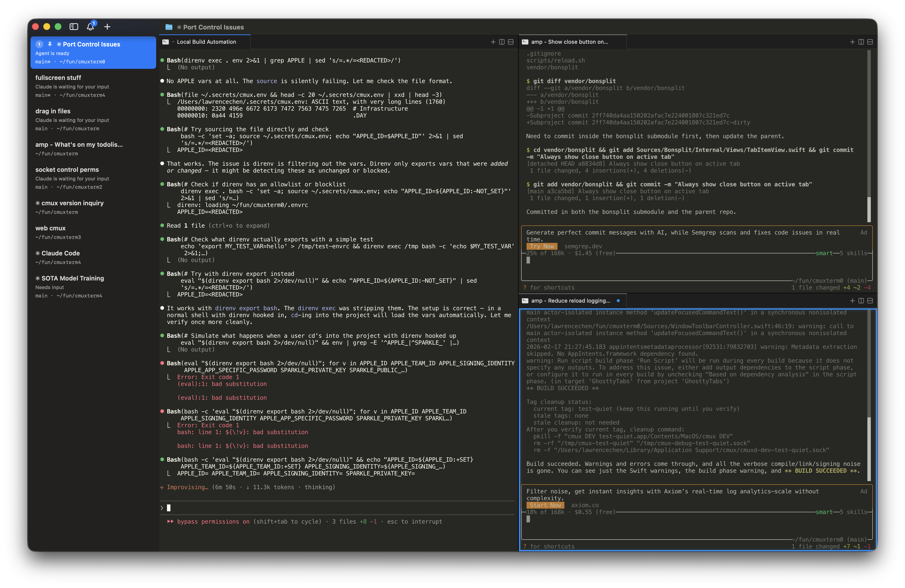Click the terminal icon on Local Build Automation tab
The width and height of the screenshot is (905, 588).
point(166,42)
